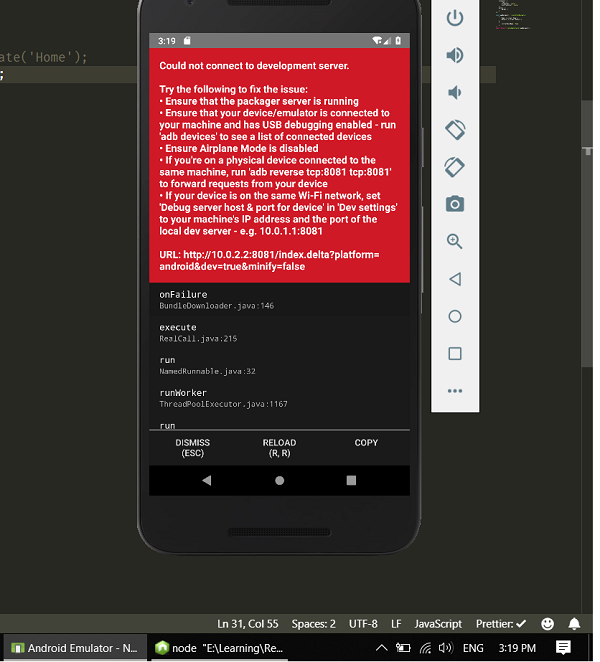
Task: Change the UTF-8 file encoding
Action: pos(363,623)
